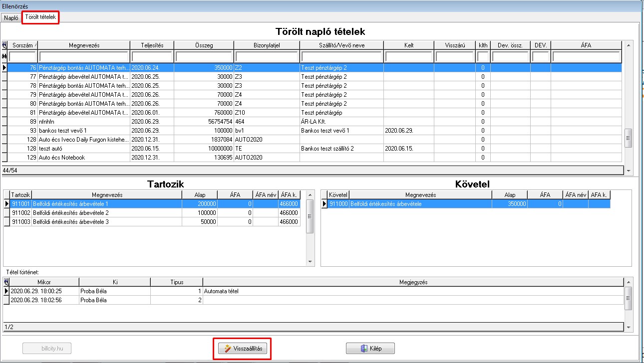Click the grid options icon beside the Sorszám header

(x=4, y=45)
